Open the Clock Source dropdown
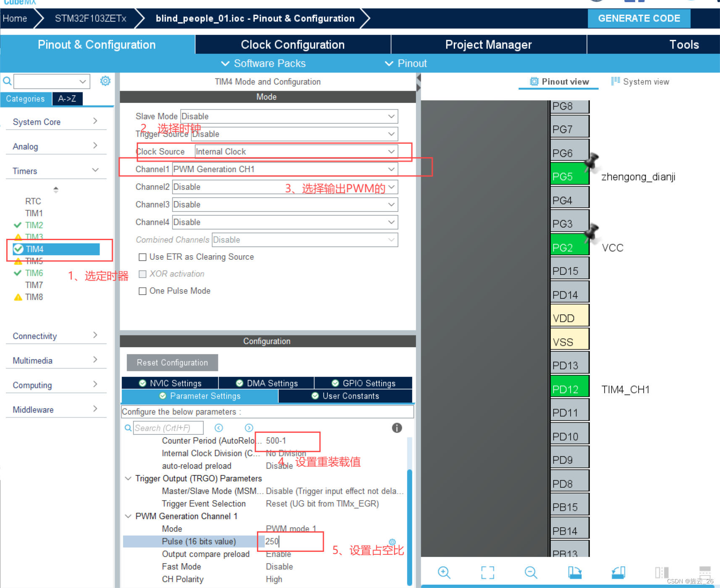The height and width of the screenshot is (588, 720). click(x=296, y=152)
